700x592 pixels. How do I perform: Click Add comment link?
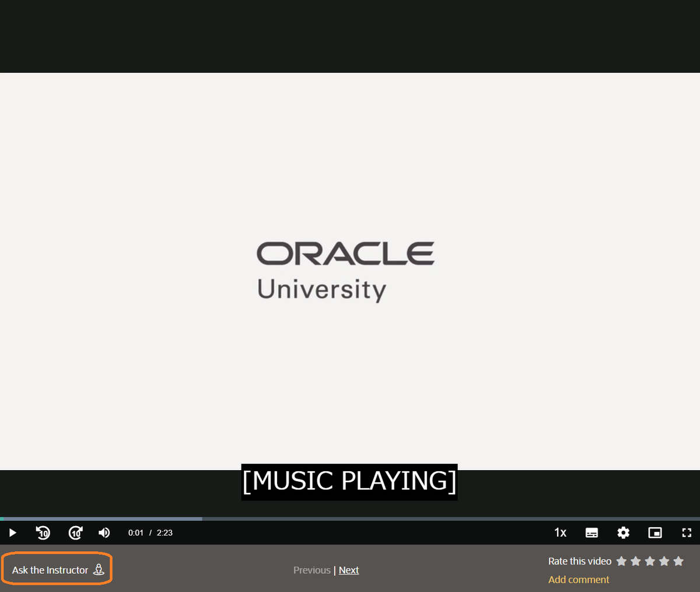point(579,579)
